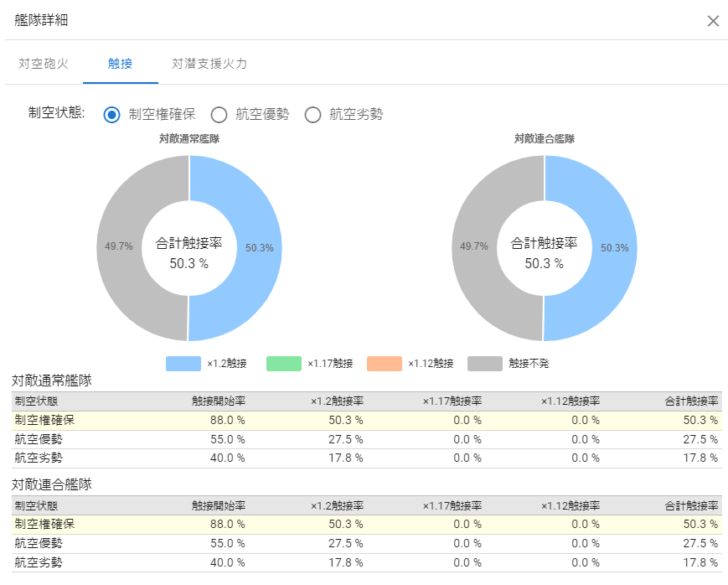This screenshot has width=728, height=585.
Task: Toggle the green ×1.17触接 legend swatch
Action: [x=284, y=364]
